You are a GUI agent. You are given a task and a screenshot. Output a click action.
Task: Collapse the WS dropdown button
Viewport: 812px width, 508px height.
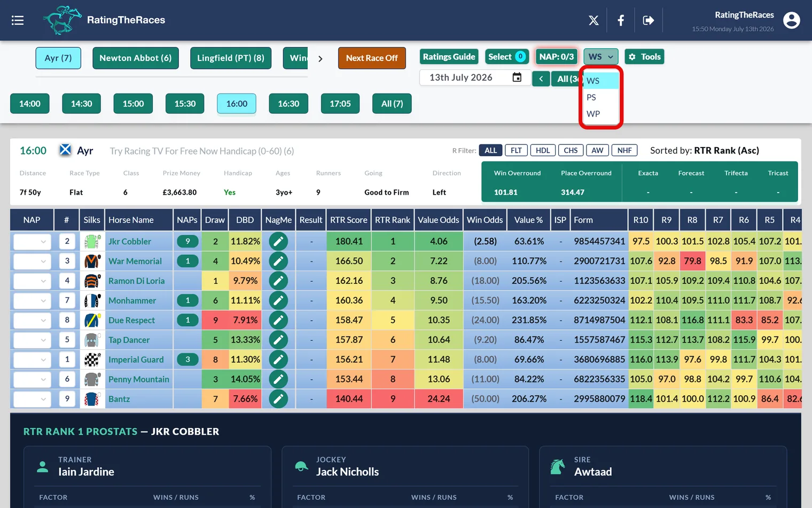tap(601, 57)
